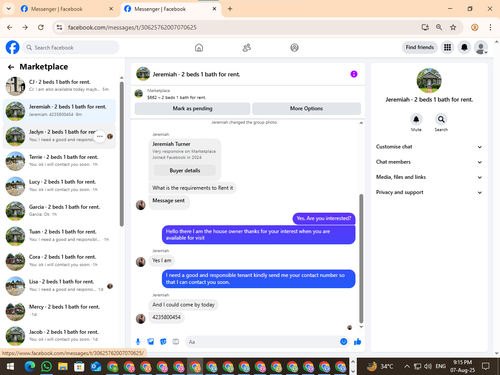Open Cora conversation in list
The height and width of the screenshot is (375, 500).
(59, 261)
